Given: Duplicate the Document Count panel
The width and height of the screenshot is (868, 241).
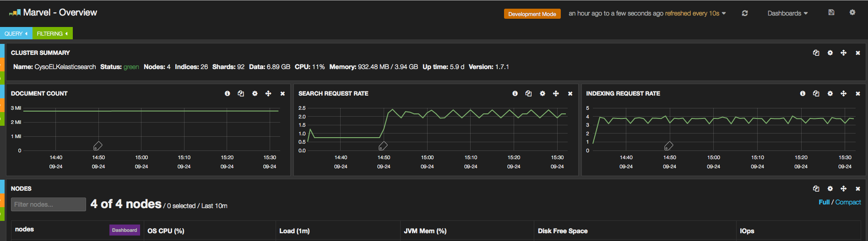Looking at the screenshot, I should [241, 93].
